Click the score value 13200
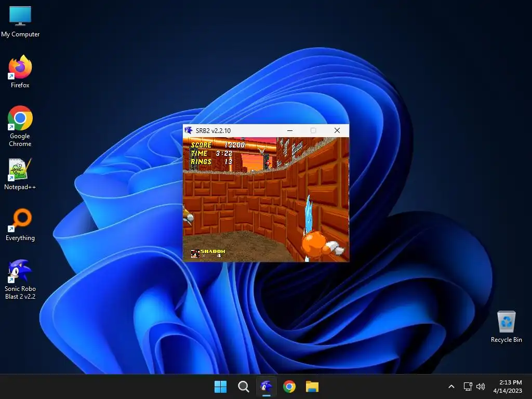Screen dimensions: 532x399 [x=234, y=145]
